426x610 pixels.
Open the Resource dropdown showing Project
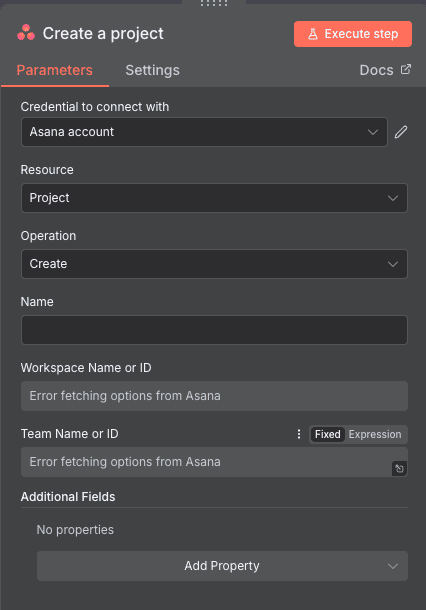[x=214, y=198]
